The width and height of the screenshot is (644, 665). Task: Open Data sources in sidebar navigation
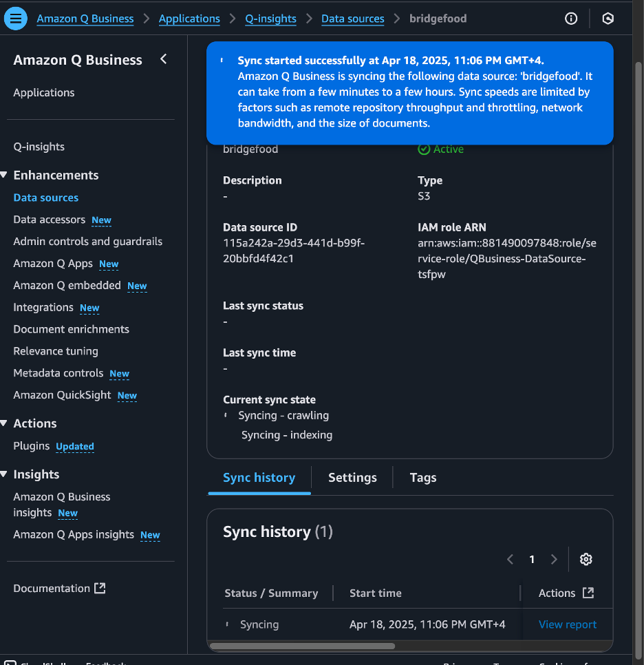tap(46, 198)
